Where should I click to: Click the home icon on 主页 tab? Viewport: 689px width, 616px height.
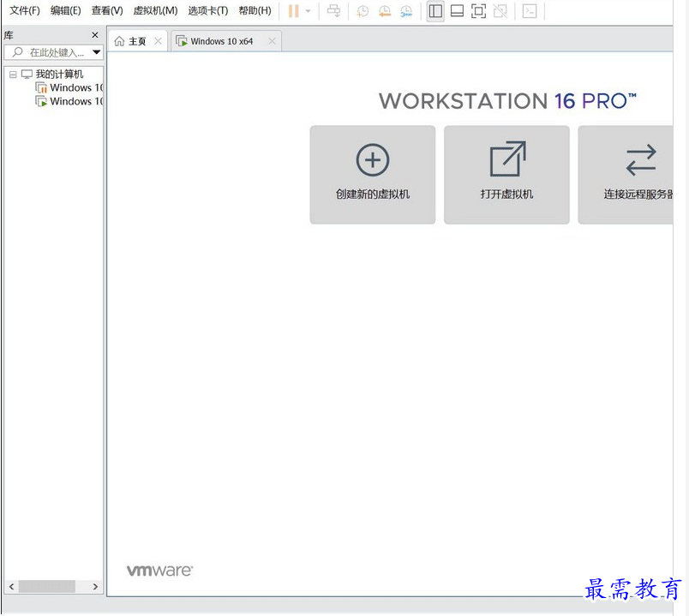pos(119,41)
